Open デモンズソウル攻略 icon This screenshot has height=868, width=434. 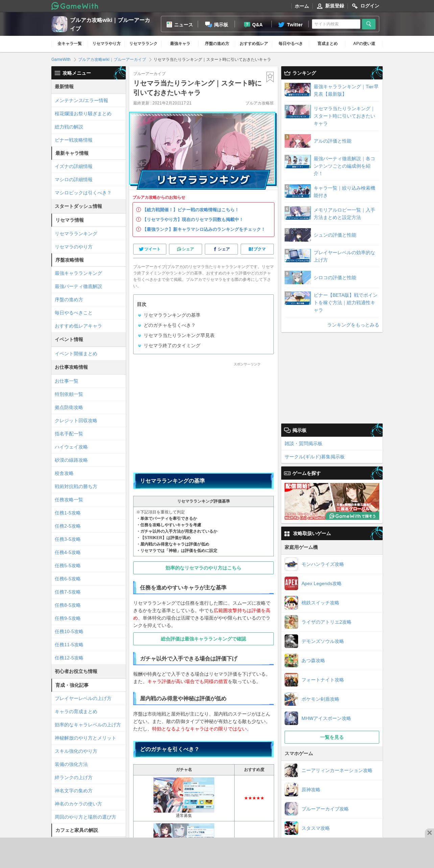click(x=291, y=641)
